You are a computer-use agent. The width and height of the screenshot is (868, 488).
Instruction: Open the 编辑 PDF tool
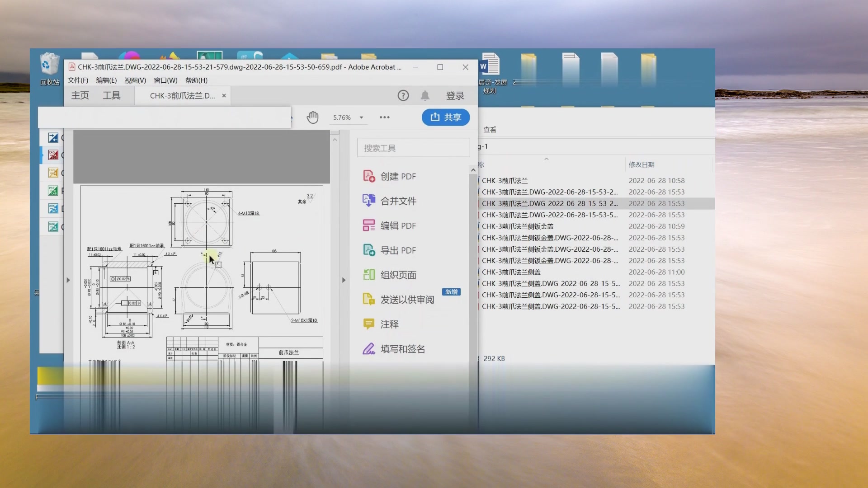pos(398,225)
